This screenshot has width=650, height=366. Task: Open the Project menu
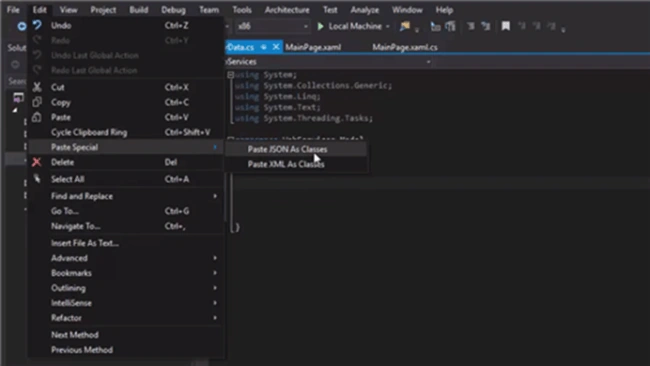(x=103, y=10)
